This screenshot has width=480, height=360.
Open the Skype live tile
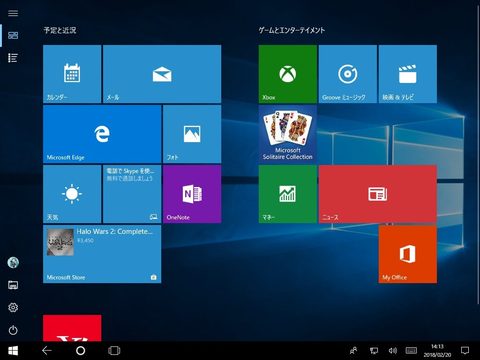pyautogui.click(x=132, y=194)
